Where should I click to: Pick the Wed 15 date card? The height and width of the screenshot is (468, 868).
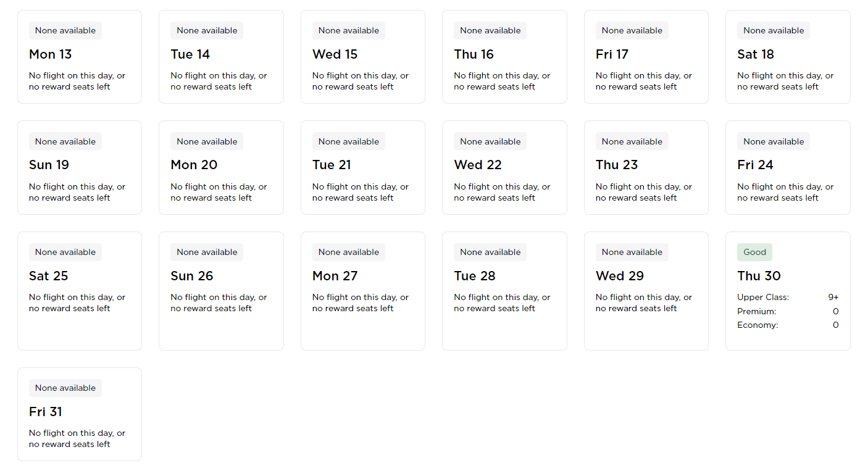(x=362, y=57)
